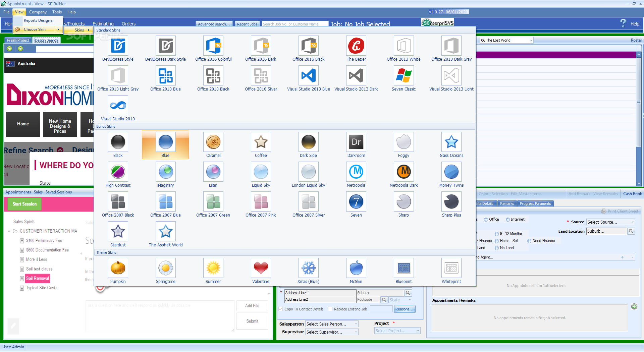
Task: Apply the Office 2016 Colorful skin
Action: point(213,46)
